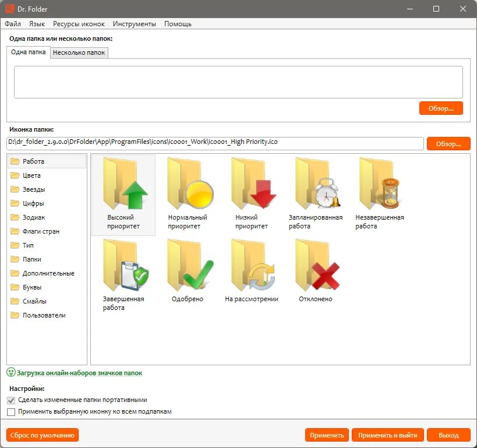Open the Цвета icon category
The height and width of the screenshot is (448, 477).
pos(29,175)
